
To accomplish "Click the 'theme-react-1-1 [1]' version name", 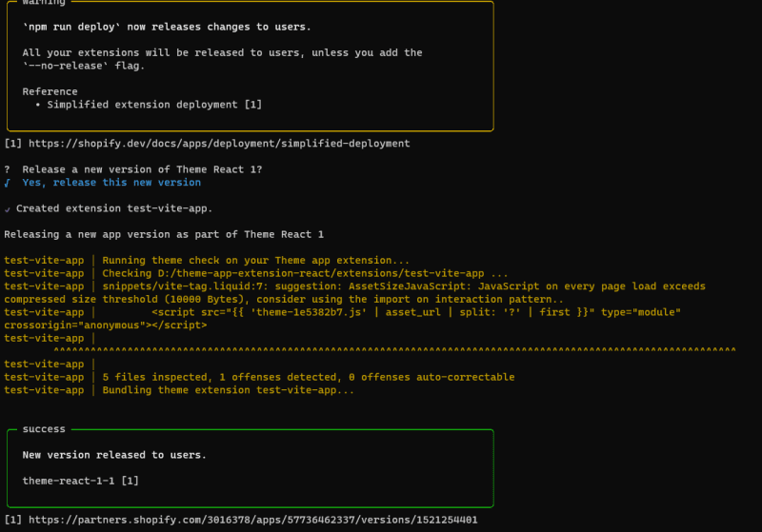I will 81,481.
